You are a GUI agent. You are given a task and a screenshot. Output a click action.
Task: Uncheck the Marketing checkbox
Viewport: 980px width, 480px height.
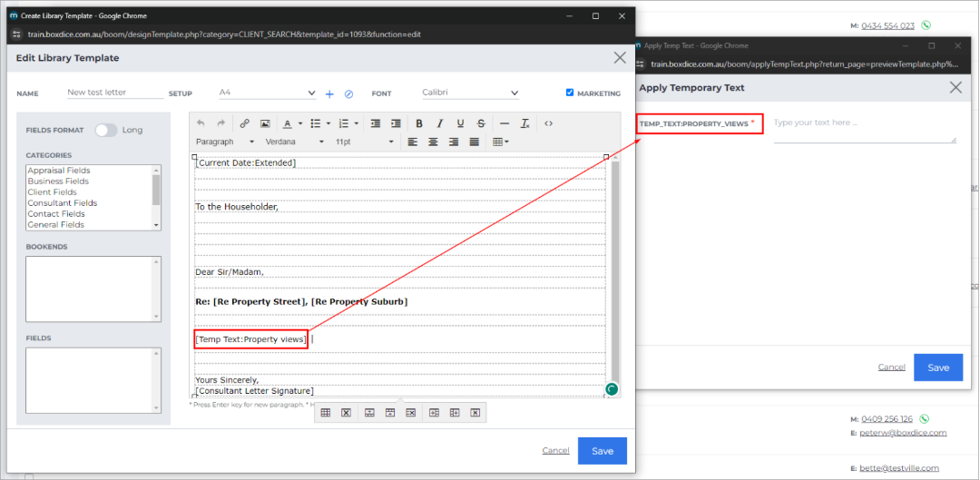(x=569, y=93)
